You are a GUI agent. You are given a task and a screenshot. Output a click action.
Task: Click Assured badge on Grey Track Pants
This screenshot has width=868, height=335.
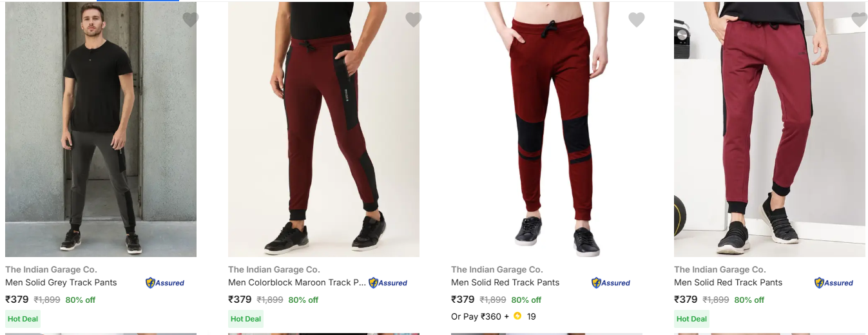click(165, 283)
